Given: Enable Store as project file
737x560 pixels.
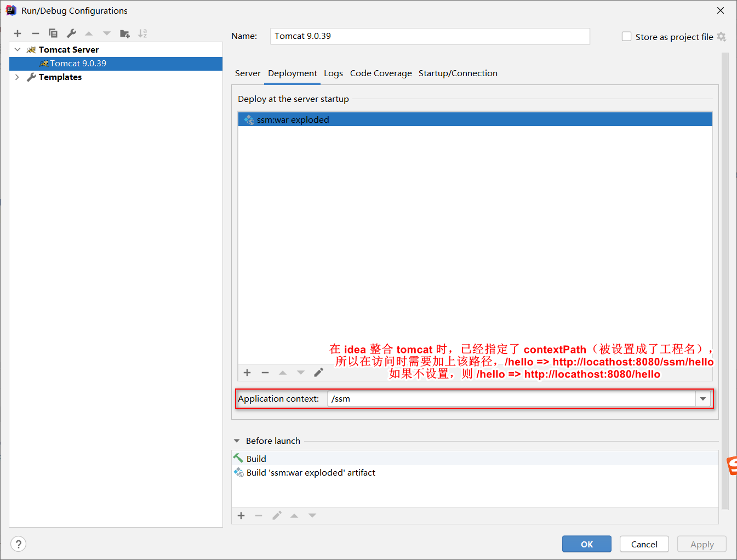Looking at the screenshot, I should click(626, 36).
